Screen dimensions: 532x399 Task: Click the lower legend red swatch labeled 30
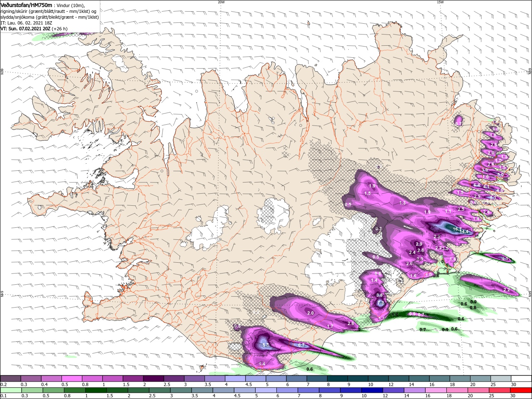521,390
